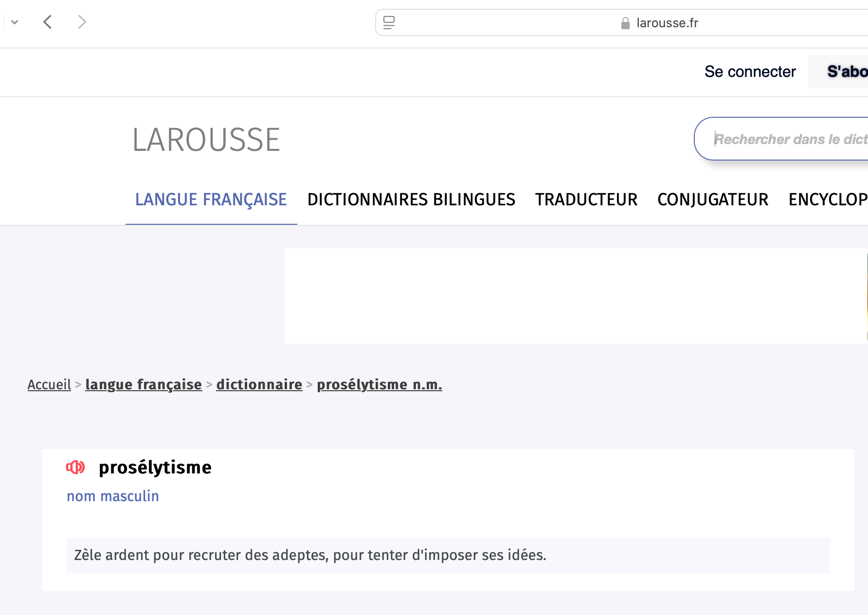The height and width of the screenshot is (615, 868).
Task: Select the CONJUGATEUR menu item
Action: point(713,200)
